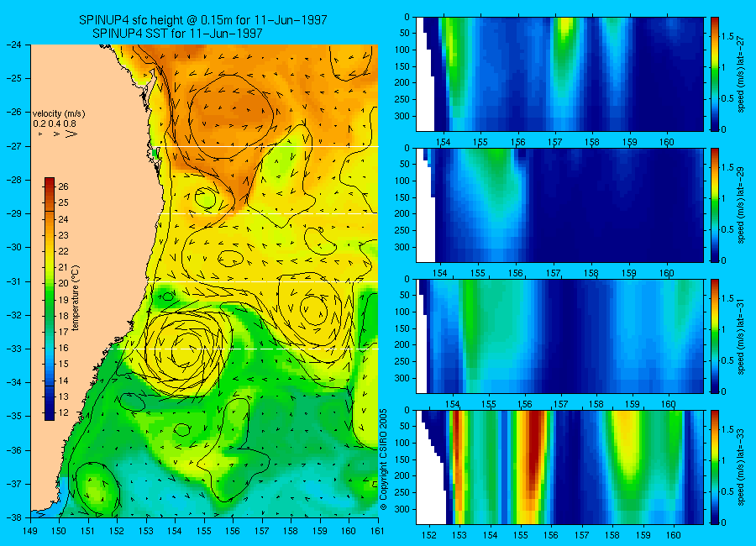Click the "0.2 0.4 0.8" velocity scale values
Screen dimensions: 756x546
click(x=55, y=124)
